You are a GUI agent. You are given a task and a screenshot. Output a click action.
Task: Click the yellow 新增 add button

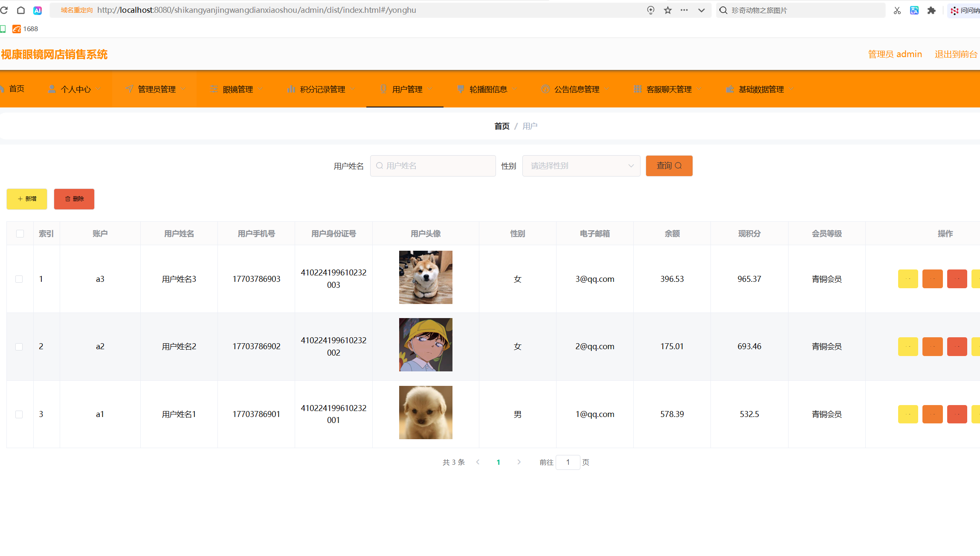(x=27, y=199)
